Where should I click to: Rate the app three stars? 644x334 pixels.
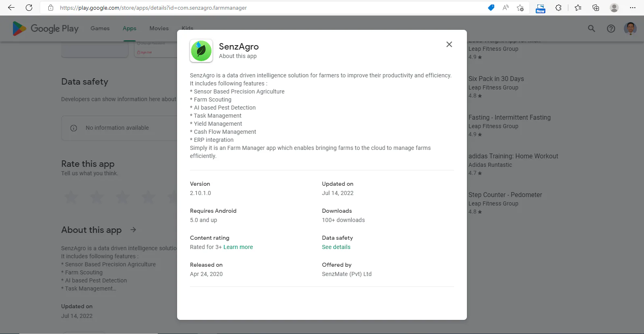click(x=123, y=197)
